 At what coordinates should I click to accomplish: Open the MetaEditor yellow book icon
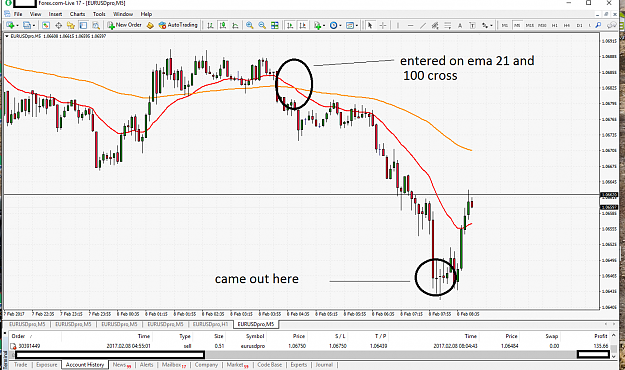pos(150,25)
